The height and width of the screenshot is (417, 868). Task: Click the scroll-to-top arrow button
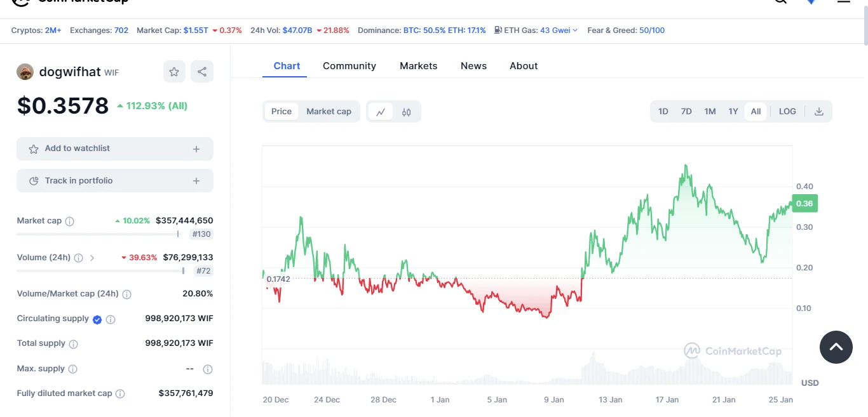coord(836,347)
